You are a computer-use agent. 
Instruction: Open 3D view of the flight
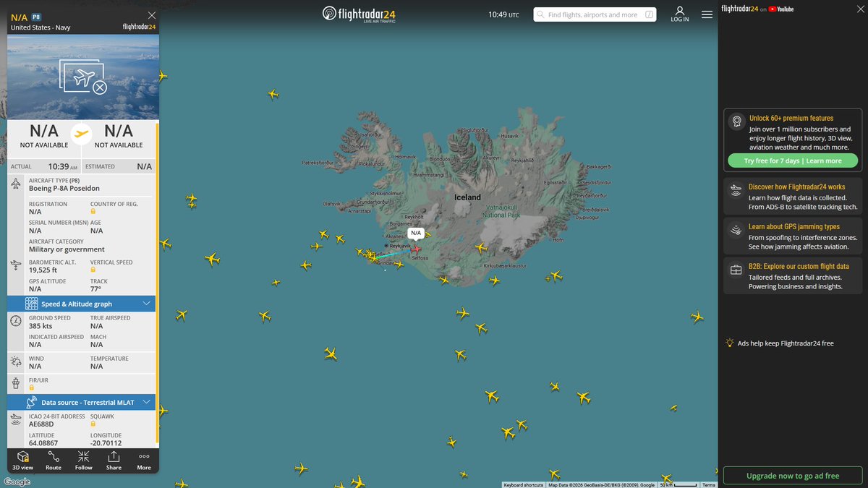[x=22, y=461]
